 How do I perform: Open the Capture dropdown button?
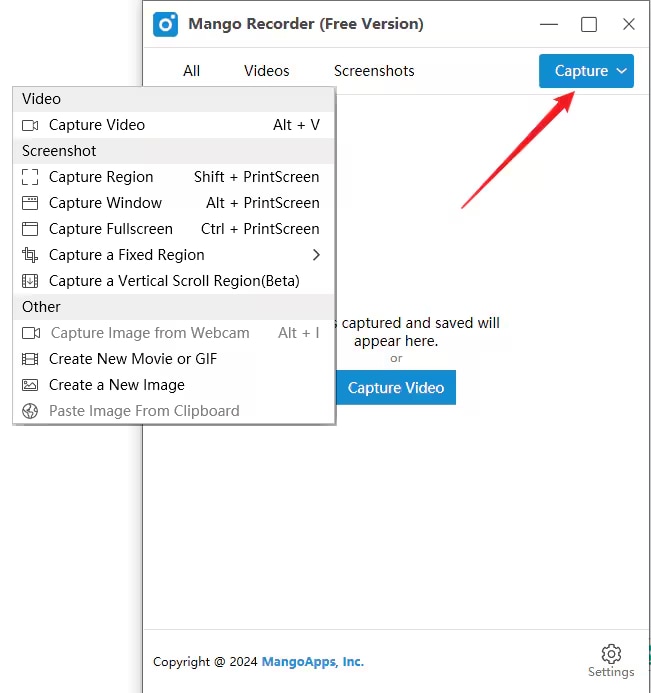pos(586,71)
